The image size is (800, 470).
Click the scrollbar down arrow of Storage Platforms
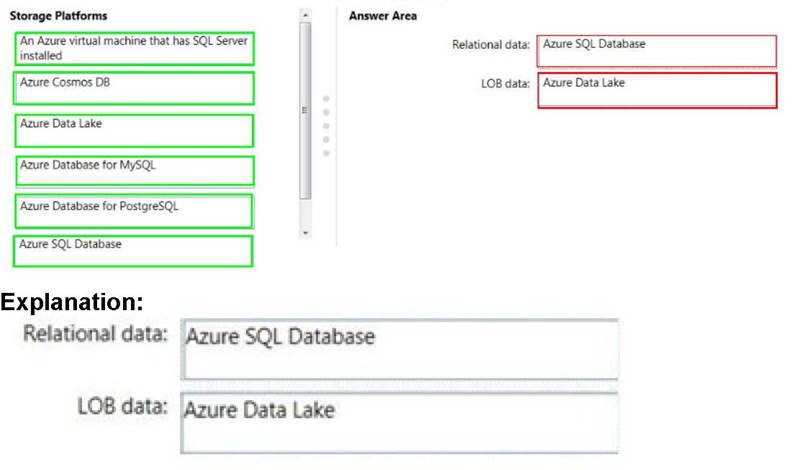pos(306,232)
